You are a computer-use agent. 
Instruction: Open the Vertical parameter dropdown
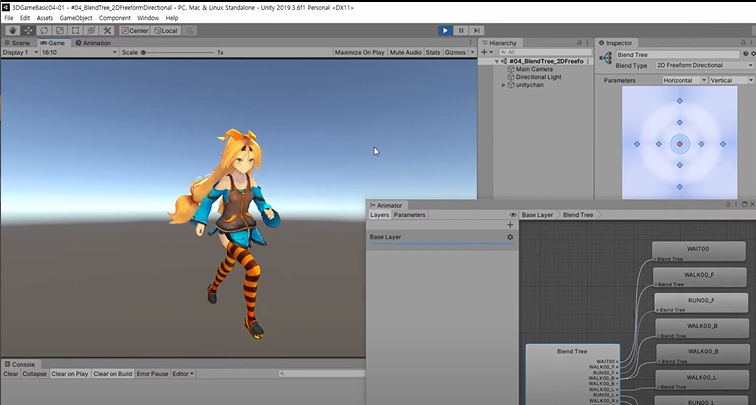[x=732, y=80]
